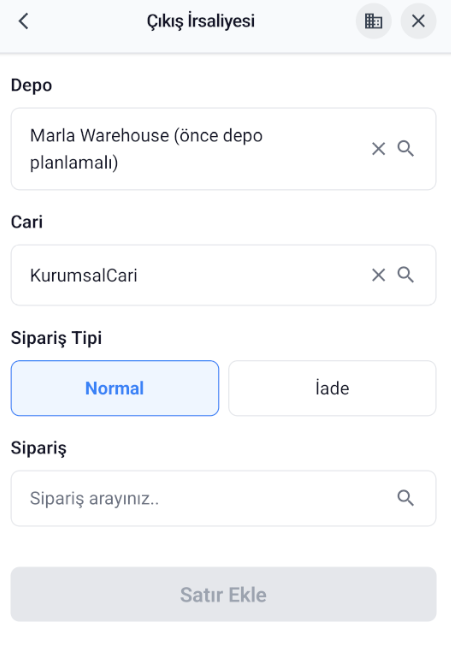Go back using the left chevron arrow

pos(24,21)
